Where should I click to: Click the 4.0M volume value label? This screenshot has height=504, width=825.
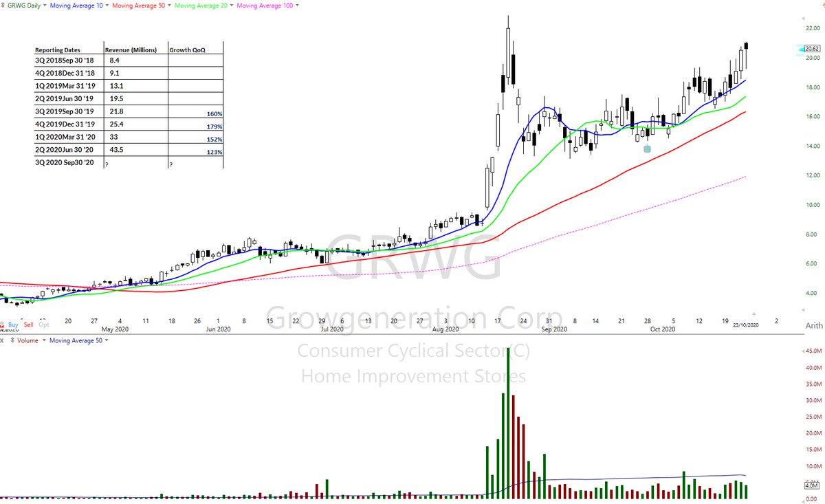811,485
